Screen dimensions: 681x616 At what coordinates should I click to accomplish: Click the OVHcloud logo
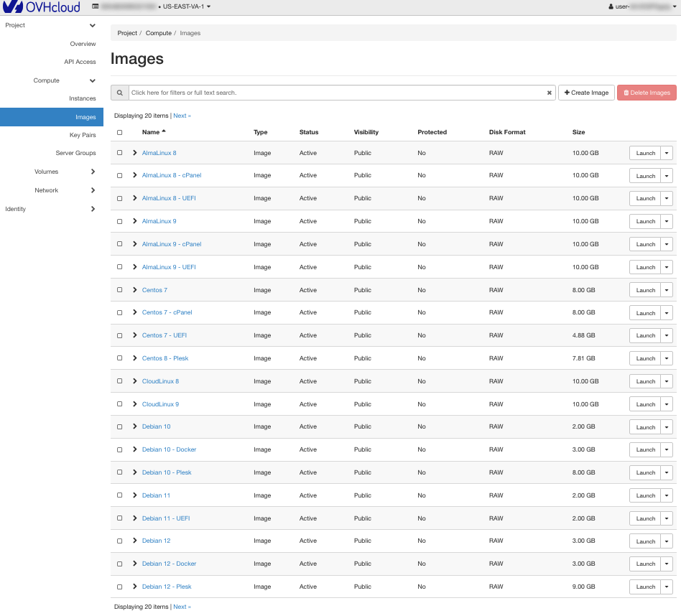[41, 6]
